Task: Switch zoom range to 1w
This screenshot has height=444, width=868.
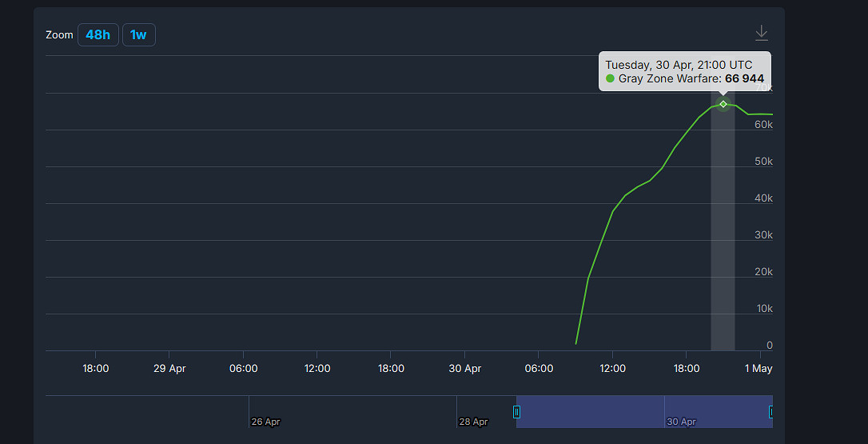Action: pos(138,35)
